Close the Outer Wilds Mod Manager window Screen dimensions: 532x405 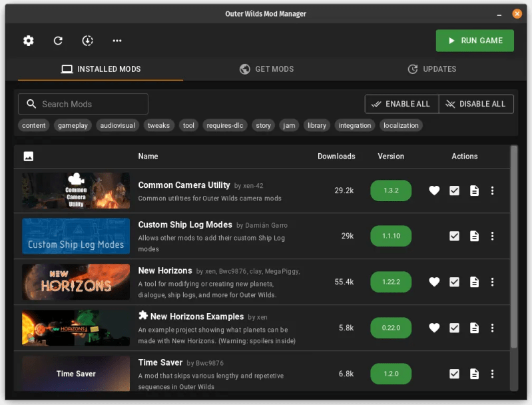[517, 14]
